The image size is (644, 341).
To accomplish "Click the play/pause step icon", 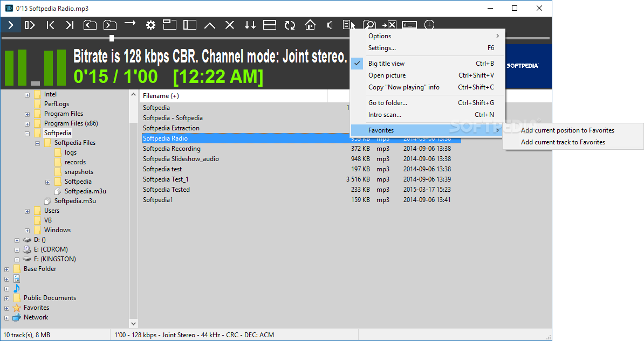I will point(30,25).
